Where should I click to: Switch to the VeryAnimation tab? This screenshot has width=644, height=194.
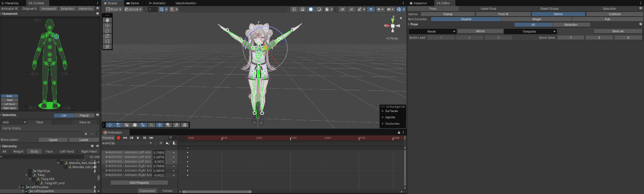[x=185, y=3]
